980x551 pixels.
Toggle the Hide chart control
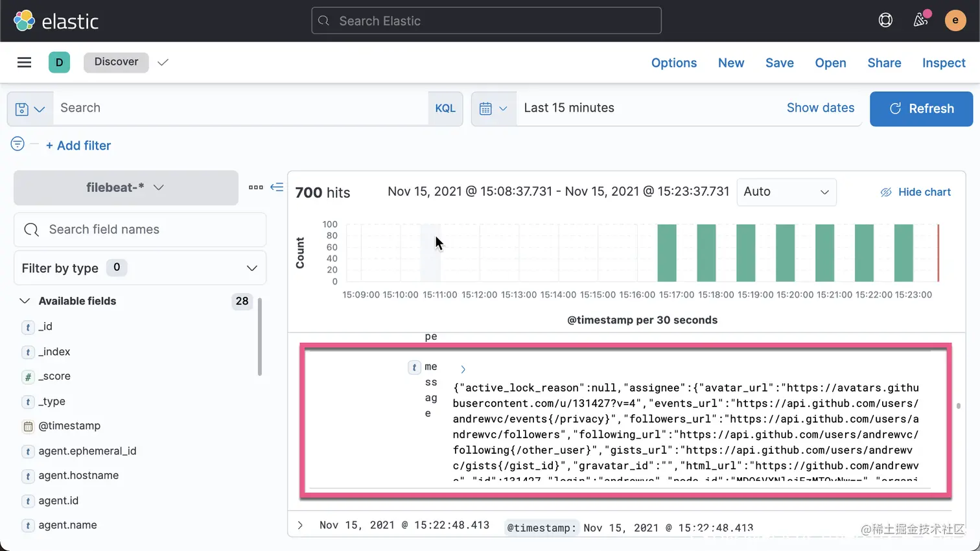tap(915, 192)
